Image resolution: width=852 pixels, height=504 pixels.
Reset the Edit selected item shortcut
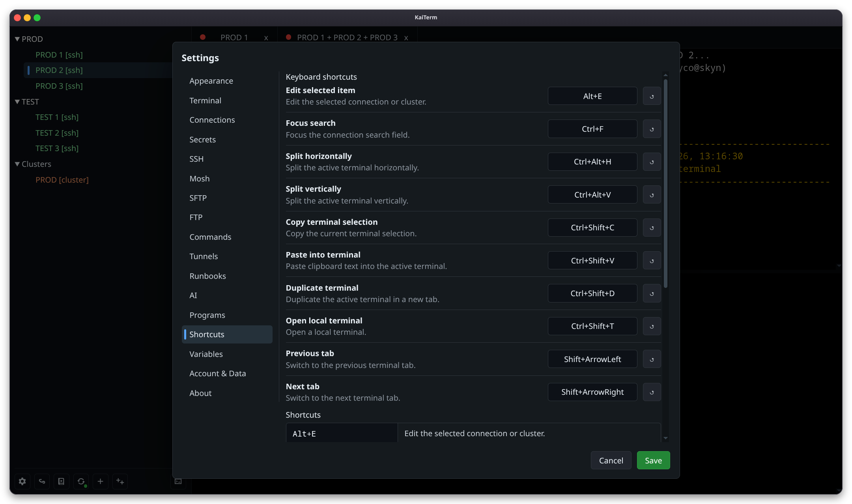tap(652, 96)
